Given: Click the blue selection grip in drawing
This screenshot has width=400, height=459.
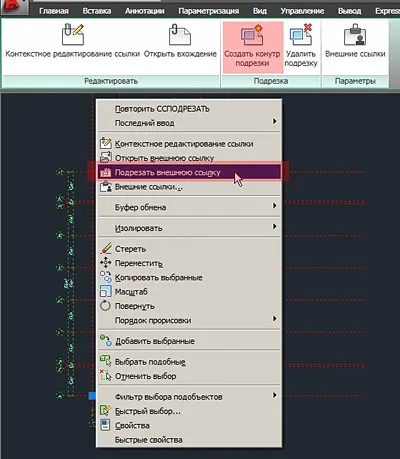Looking at the screenshot, I should click(92, 395).
